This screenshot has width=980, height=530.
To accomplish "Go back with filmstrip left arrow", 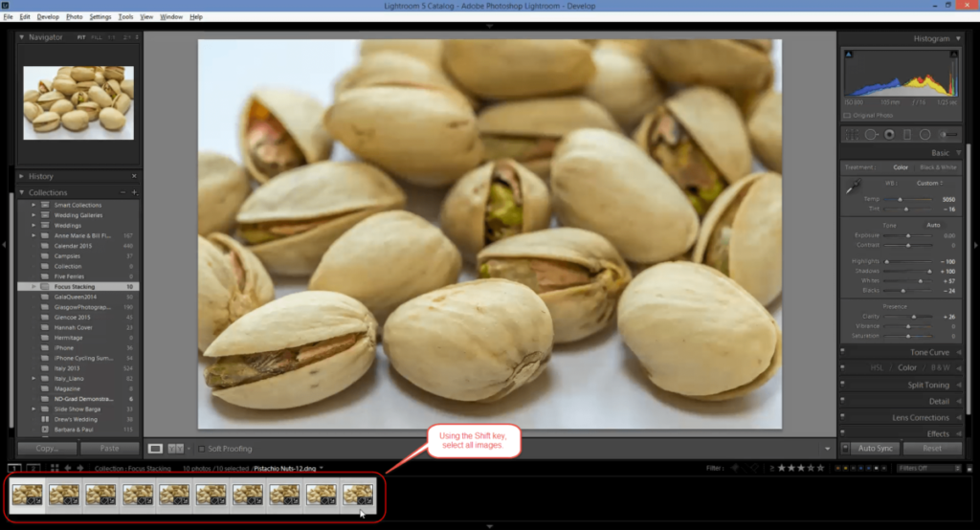I will (x=68, y=468).
